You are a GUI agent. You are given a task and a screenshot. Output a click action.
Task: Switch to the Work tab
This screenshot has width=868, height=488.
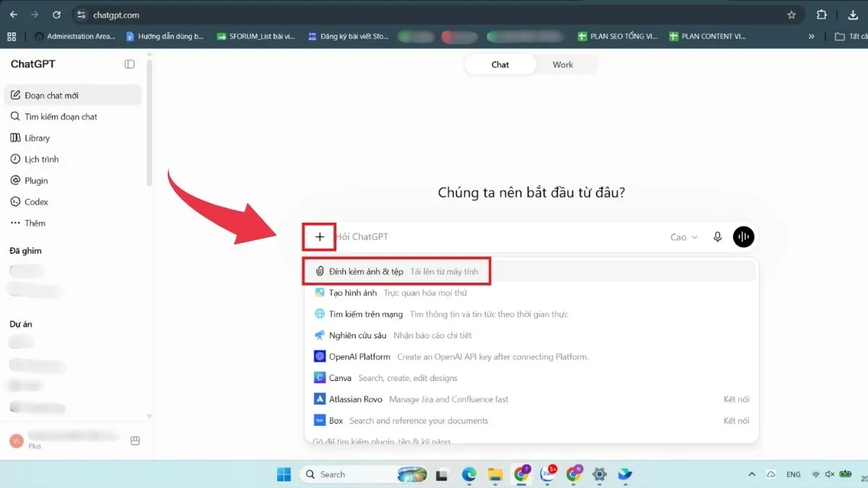[563, 64]
